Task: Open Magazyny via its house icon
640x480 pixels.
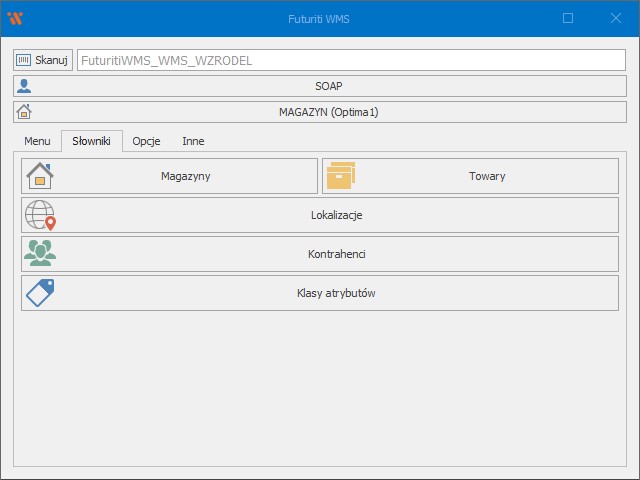Action: 39,176
